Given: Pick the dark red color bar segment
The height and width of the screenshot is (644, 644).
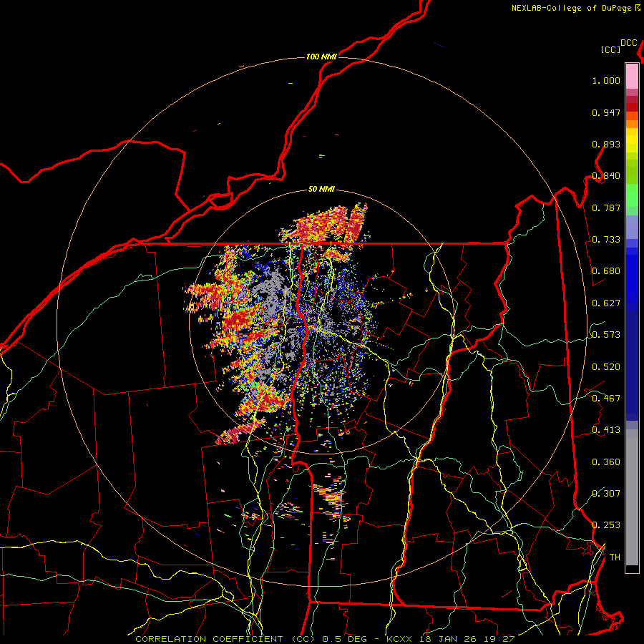Looking at the screenshot, I should (632, 107).
